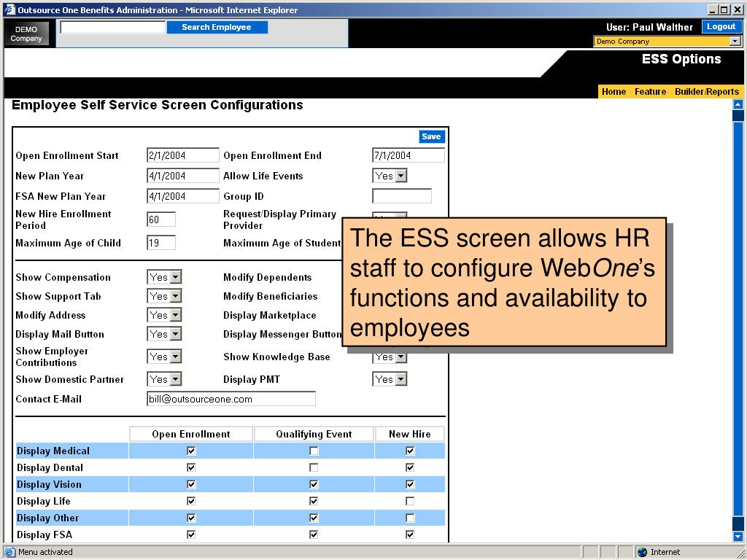Click the scroll down arrow at bottom

(x=738, y=537)
